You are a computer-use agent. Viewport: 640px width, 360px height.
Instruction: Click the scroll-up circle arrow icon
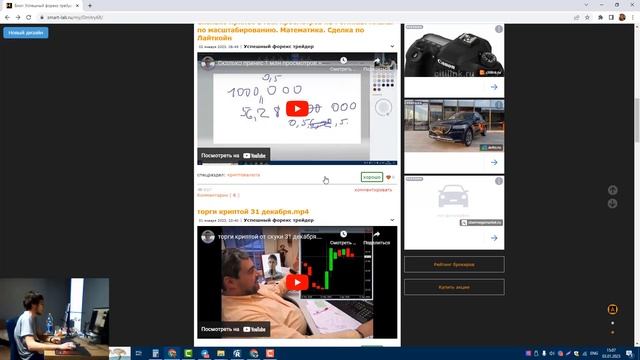(612, 190)
